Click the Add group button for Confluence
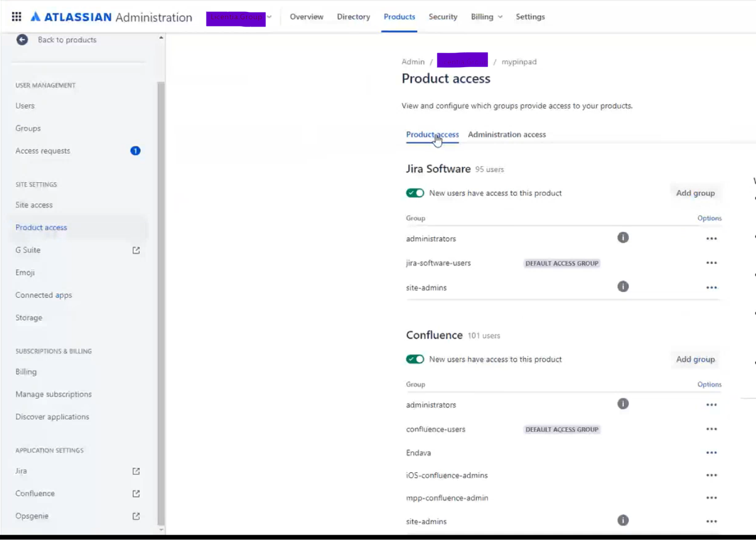The image size is (756, 540). point(695,359)
